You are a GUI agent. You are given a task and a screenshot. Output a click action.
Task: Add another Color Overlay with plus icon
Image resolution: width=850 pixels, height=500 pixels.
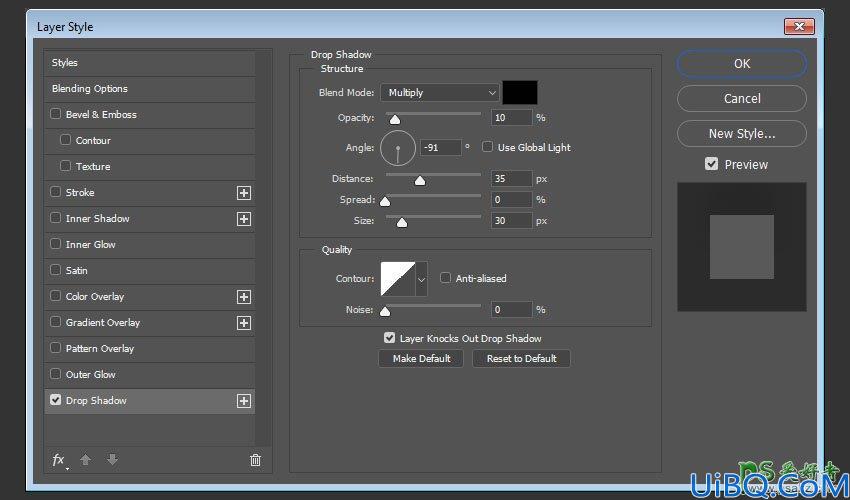(244, 297)
